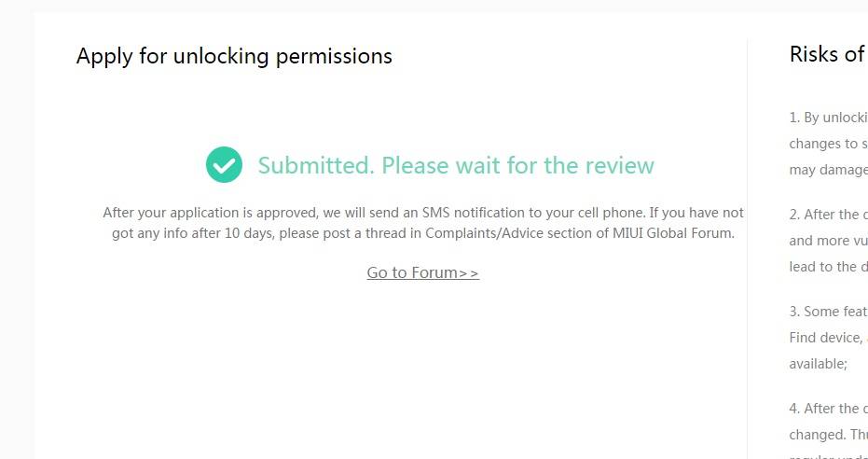The height and width of the screenshot is (459, 868).
Task: Click the 'Find device,' risk line
Action: (x=826, y=338)
